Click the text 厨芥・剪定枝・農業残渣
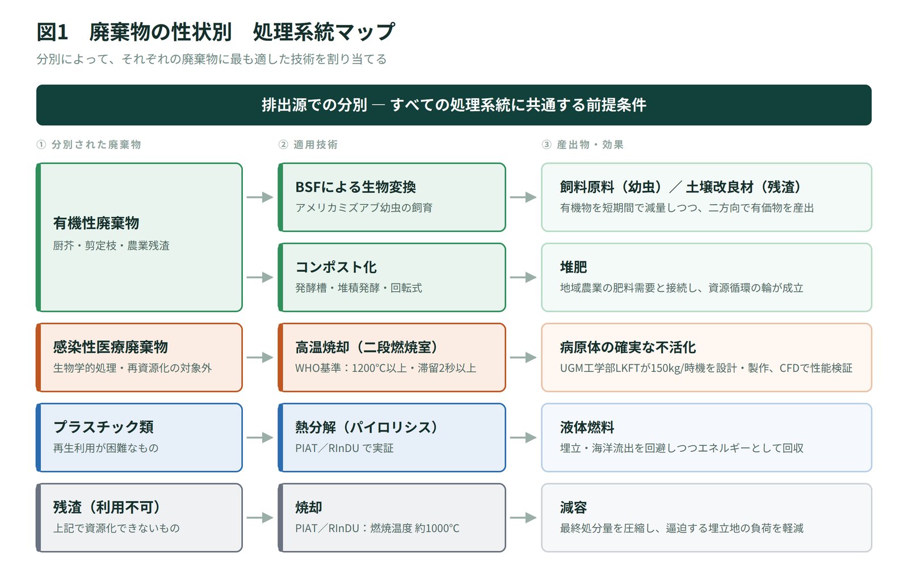Viewport: 908px width, 588px height. point(111,246)
